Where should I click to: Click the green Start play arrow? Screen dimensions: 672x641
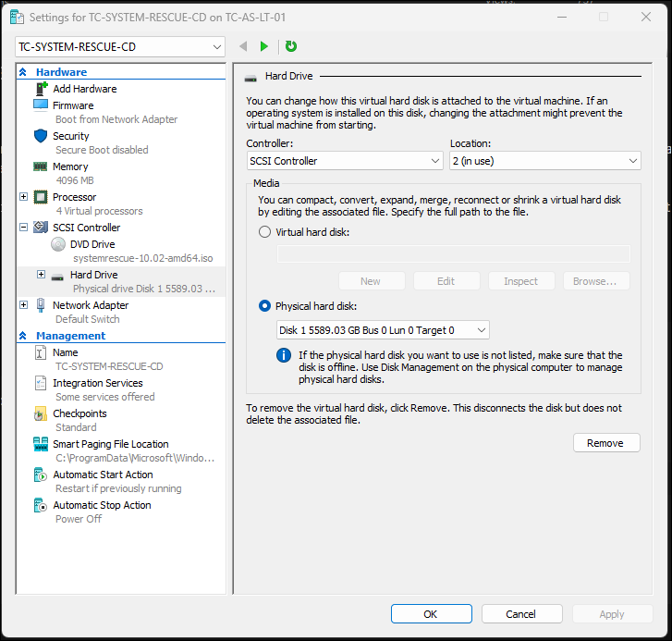(x=264, y=46)
